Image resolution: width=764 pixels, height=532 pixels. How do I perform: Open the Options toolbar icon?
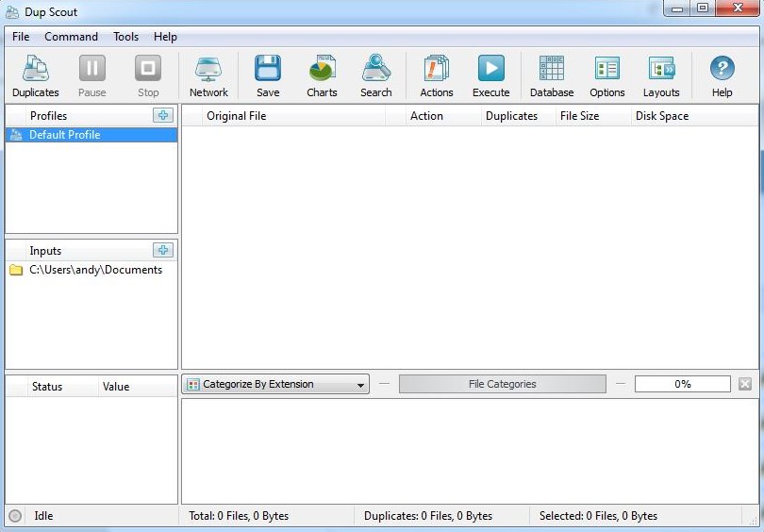pyautogui.click(x=606, y=75)
